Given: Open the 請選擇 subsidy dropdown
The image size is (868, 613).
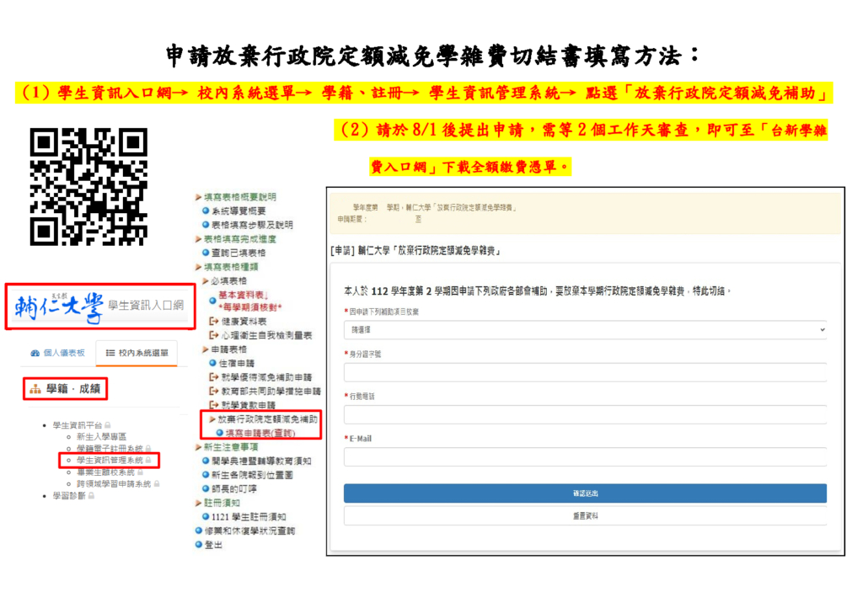Looking at the screenshot, I should pyautogui.click(x=585, y=331).
